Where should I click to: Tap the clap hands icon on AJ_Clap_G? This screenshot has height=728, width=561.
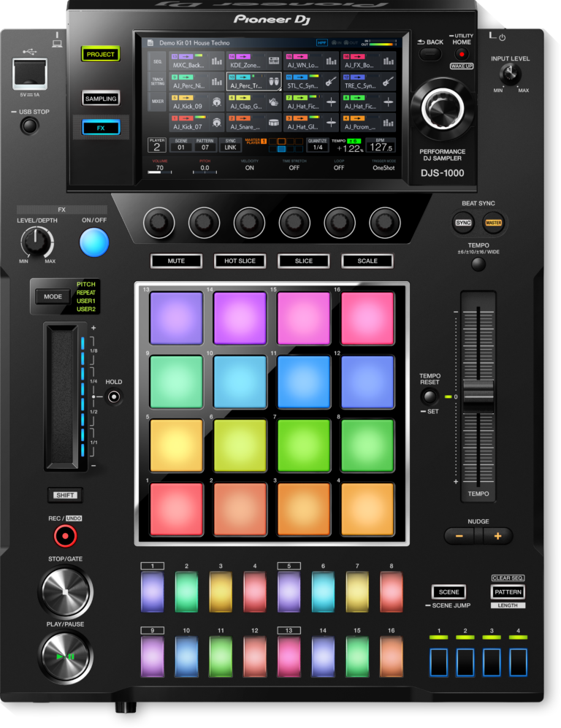274,102
